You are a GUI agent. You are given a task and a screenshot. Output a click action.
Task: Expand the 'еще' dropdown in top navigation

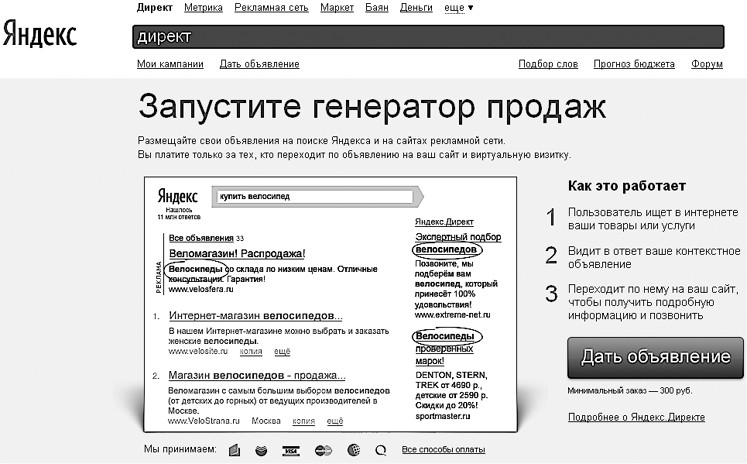457,8
